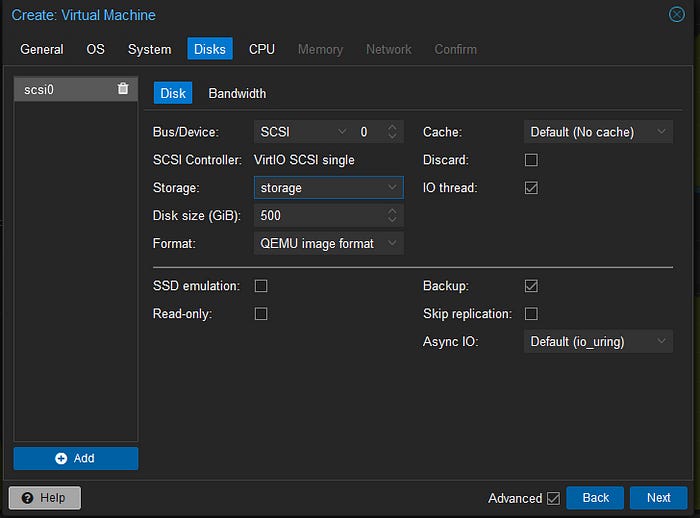Delete the scsi0 disk with trash icon

coord(123,89)
